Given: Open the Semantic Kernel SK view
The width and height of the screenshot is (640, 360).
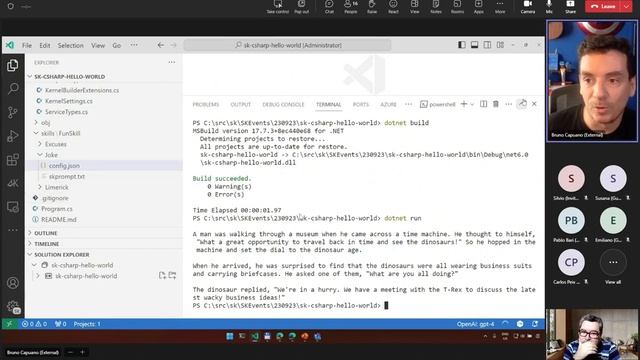Looking at the screenshot, I should pyautogui.click(x=13, y=183).
